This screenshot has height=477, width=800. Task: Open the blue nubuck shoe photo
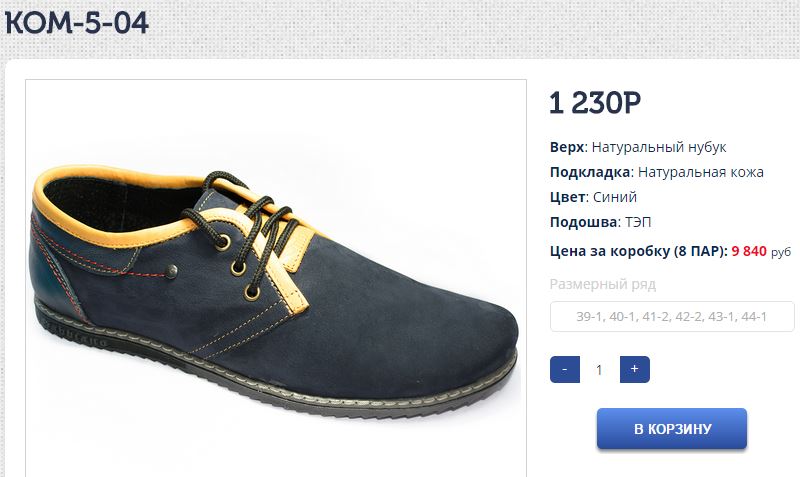point(276,278)
